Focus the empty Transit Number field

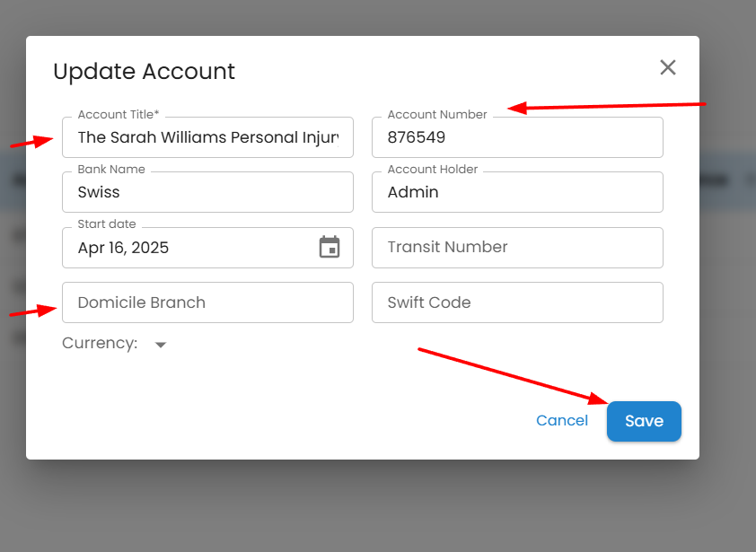517,248
